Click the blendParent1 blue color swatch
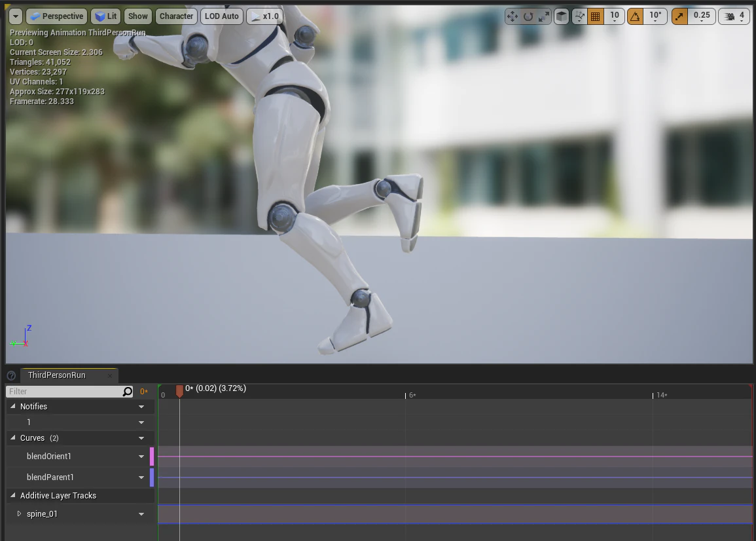This screenshot has width=756, height=541. (x=152, y=477)
